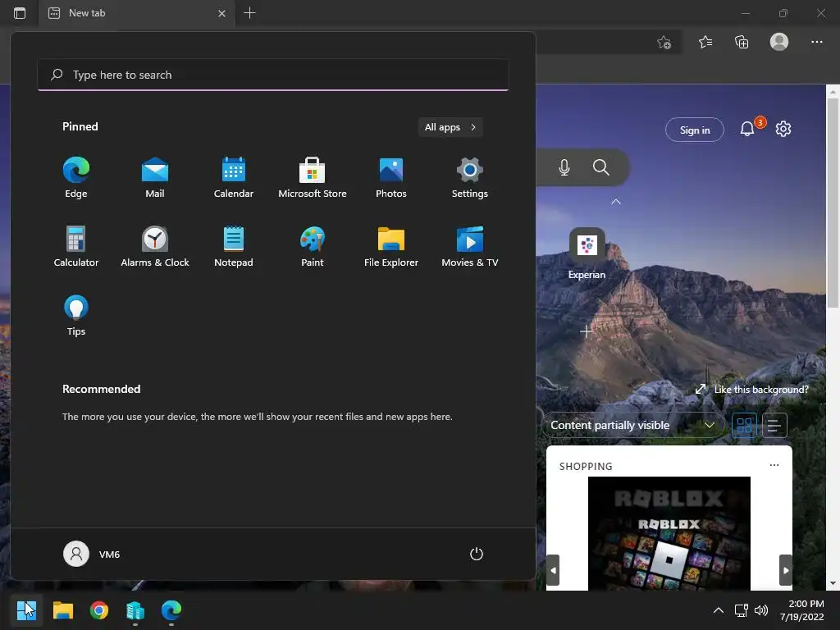
Task: Select the New tab in Edge
Action: tap(137, 13)
